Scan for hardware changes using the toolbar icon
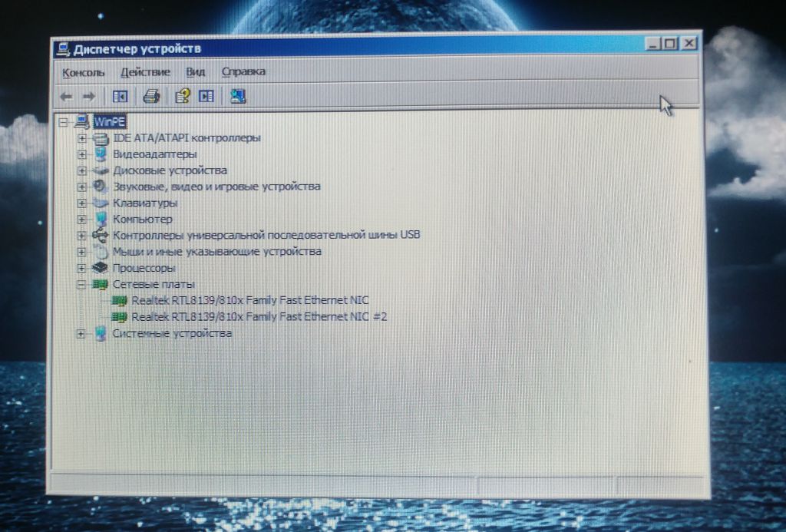This screenshot has width=786, height=532. [x=238, y=96]
